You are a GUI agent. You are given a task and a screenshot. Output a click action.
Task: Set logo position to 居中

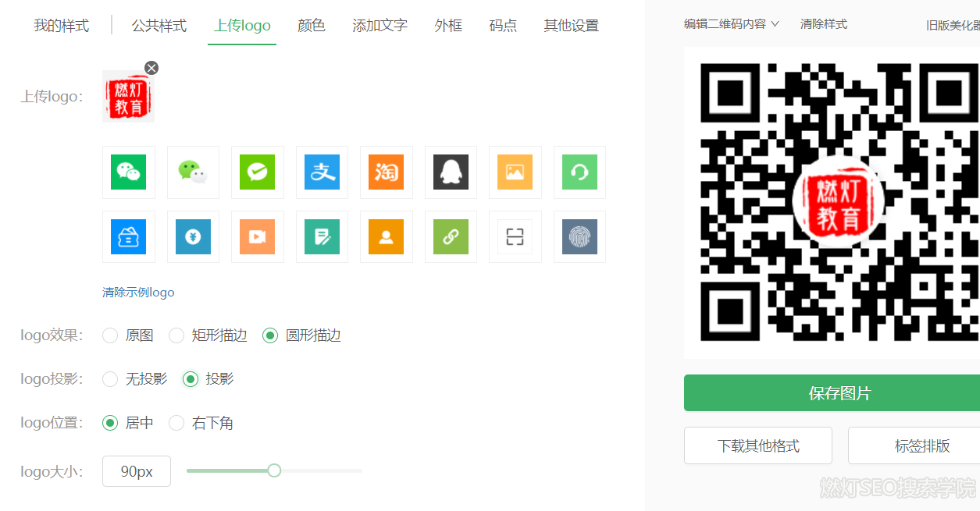point(110,423)
